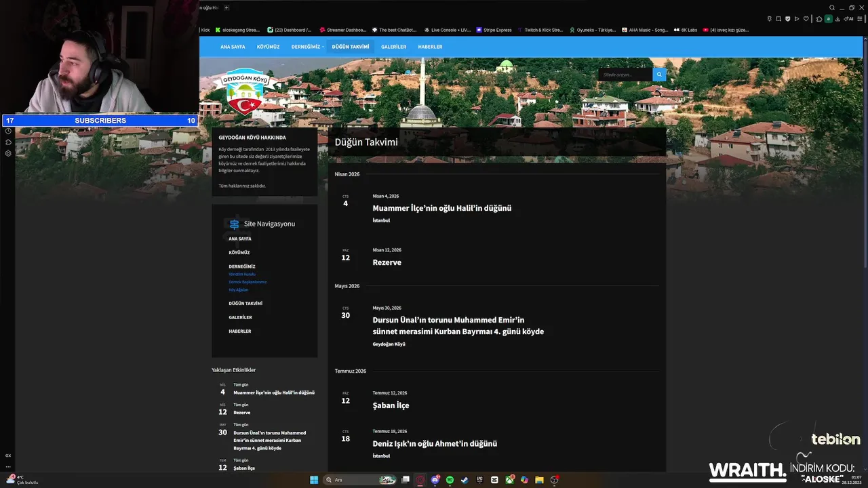Click Muammer İlçe'nin event under Yaklaşan Etkinlikler
The height and width of the screenshot is (488, 868).
[274, 392]
